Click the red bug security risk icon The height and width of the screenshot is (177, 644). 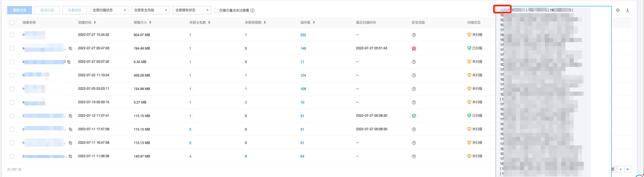pyautogui.click(x=414, y=48)
